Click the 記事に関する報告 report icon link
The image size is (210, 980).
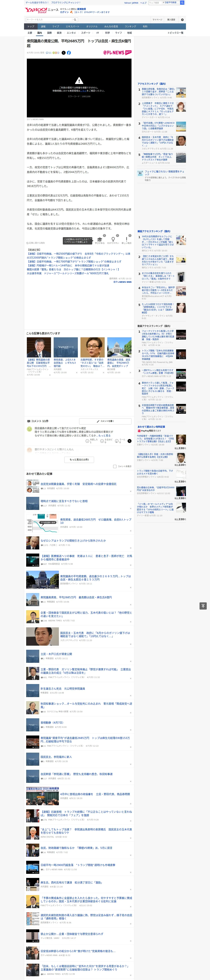[x=35, y=243]
